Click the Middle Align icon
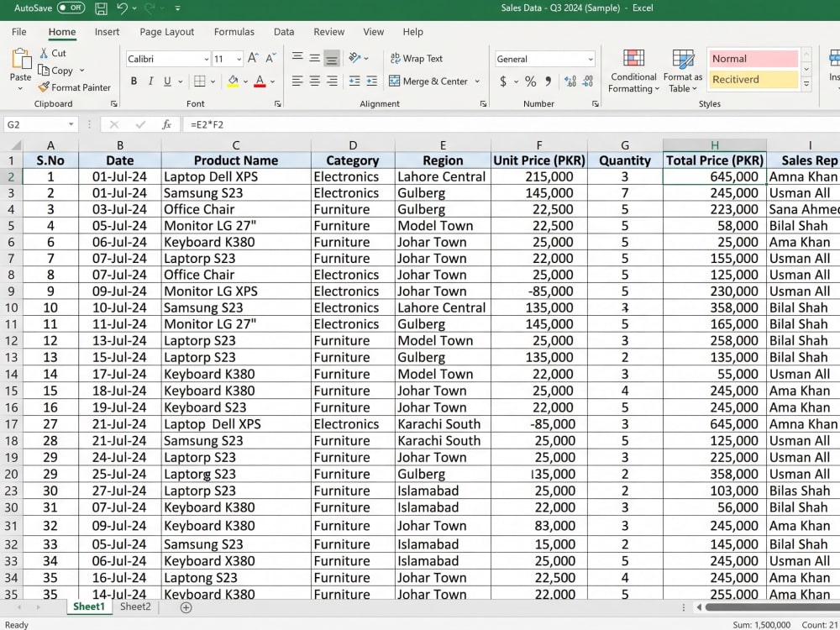Image resolution: width=840 pixels, height=630 pixels. point(314,58)
